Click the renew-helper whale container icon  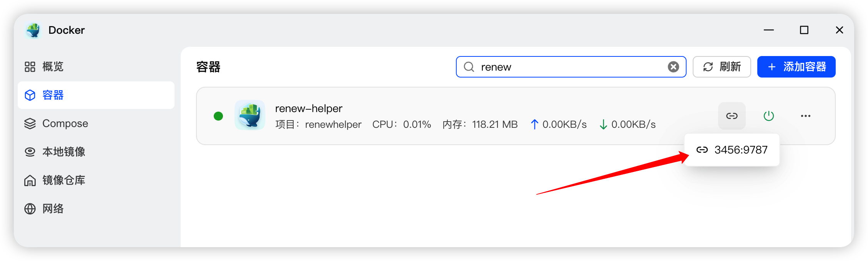tap(250, 115)
